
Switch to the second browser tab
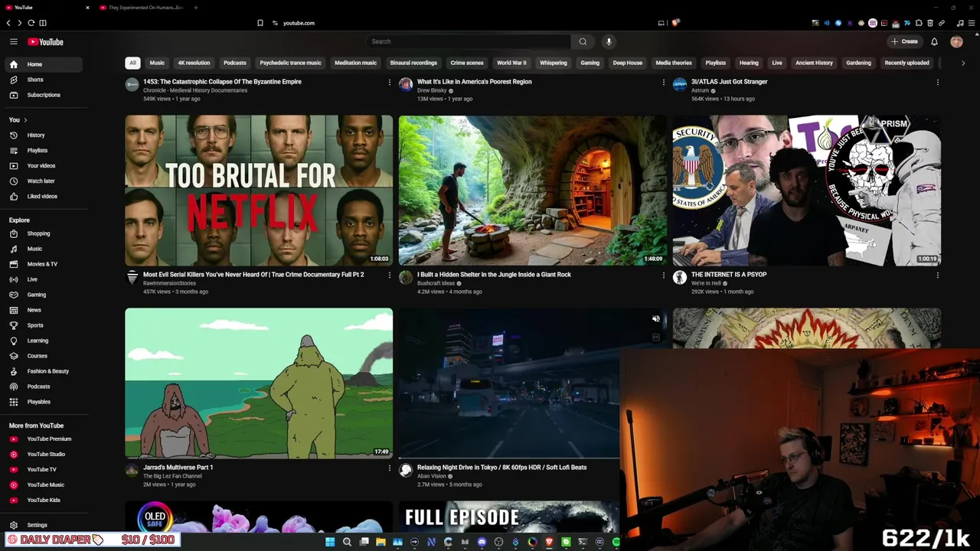[145, 8]
